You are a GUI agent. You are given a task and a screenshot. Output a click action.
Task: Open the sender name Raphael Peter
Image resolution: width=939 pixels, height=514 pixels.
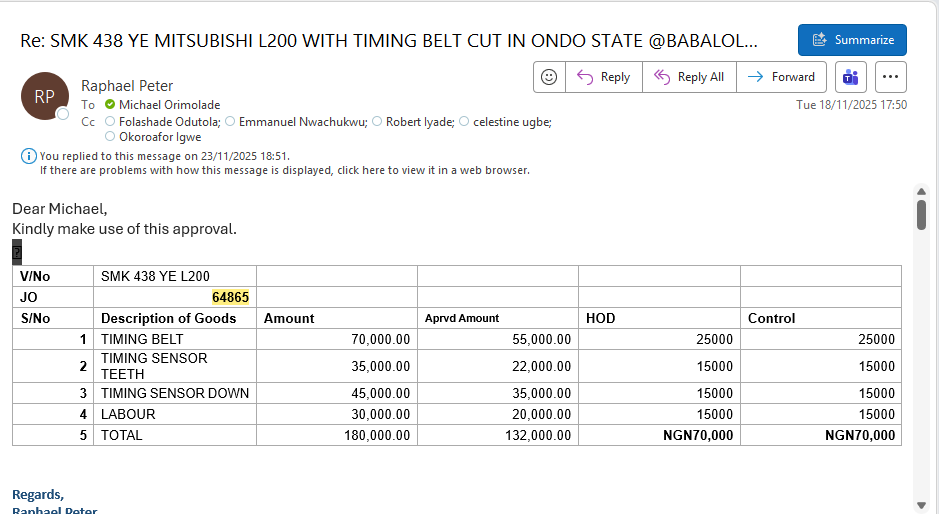click(127, 86)
